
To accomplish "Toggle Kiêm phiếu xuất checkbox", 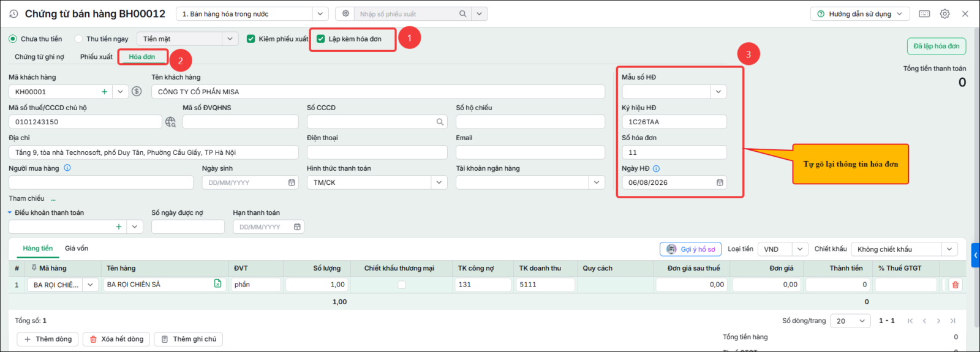I will point(251,39).
